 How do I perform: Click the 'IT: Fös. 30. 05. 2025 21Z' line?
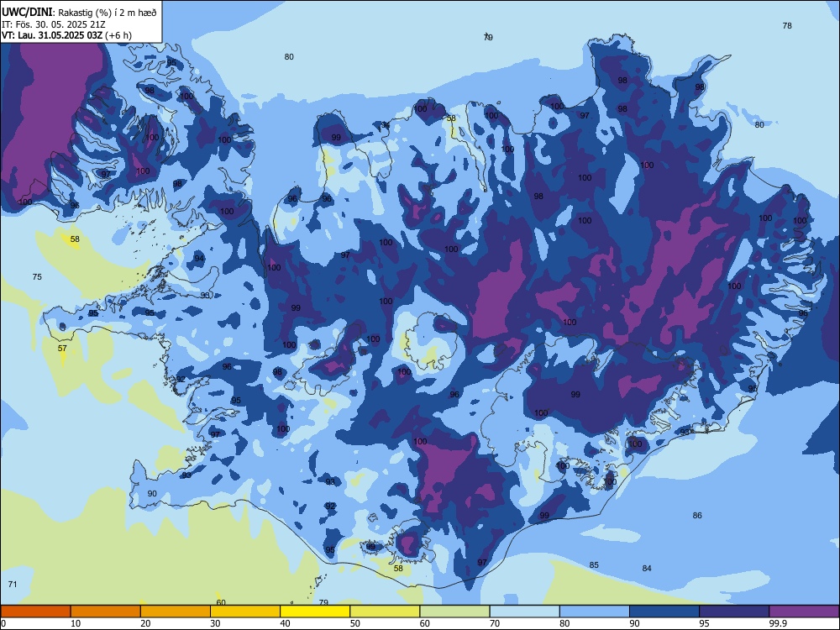tap(54, 24)
